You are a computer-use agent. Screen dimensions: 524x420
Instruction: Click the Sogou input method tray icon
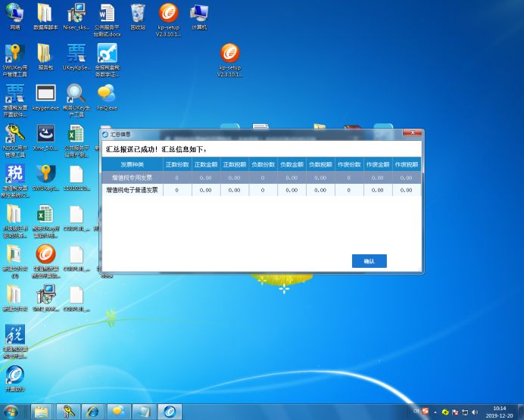click(426, 412)
